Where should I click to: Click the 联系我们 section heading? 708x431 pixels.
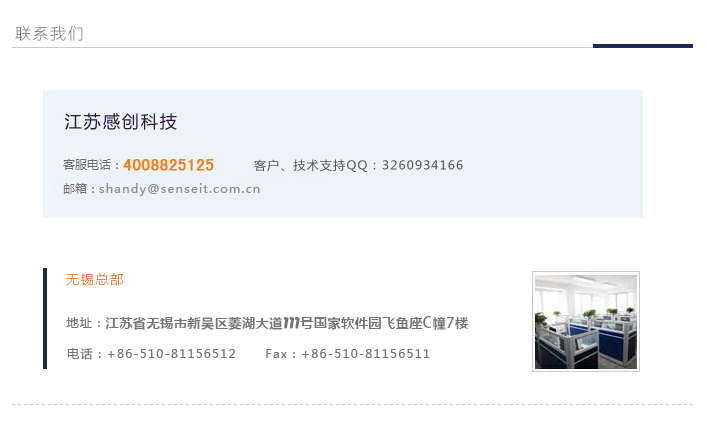click(49, 34)
